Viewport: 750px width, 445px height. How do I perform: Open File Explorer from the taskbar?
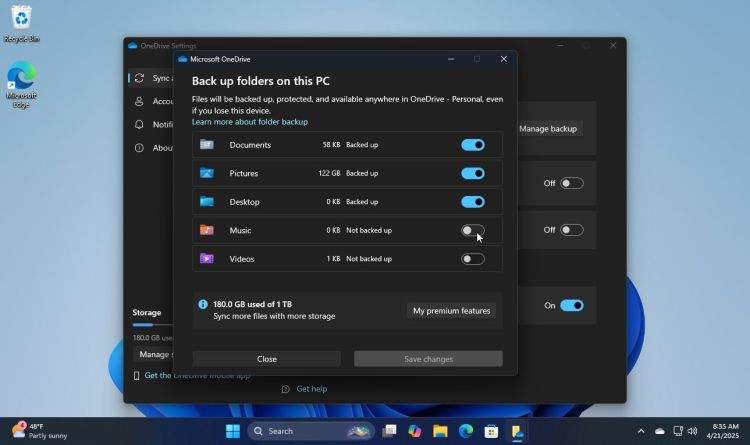tap(440, 431)
